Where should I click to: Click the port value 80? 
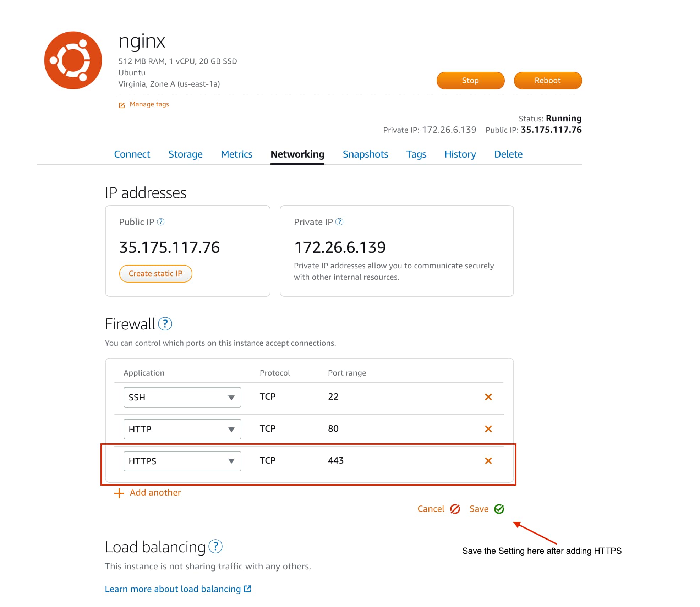[333, 428]
